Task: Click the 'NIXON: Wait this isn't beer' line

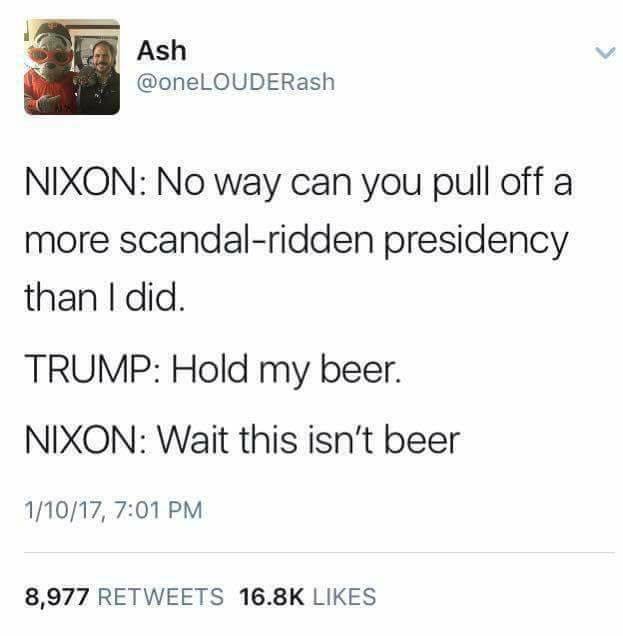Action: (242, 440)
